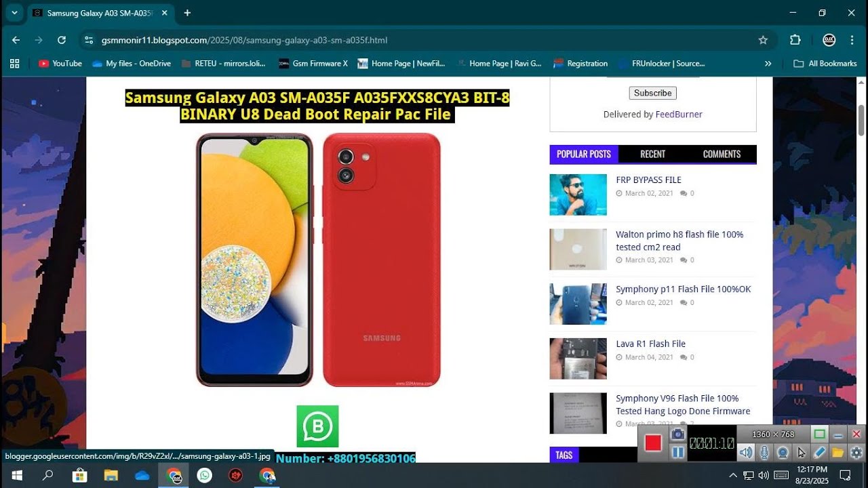Open OneDrive from taskbar
868x488 pixels.
pos(142,475)
